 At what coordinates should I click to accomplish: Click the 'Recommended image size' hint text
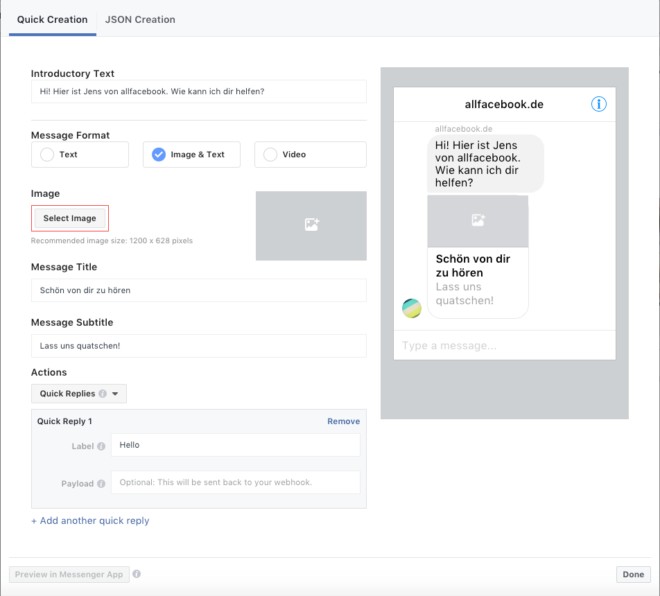[112, 241]
